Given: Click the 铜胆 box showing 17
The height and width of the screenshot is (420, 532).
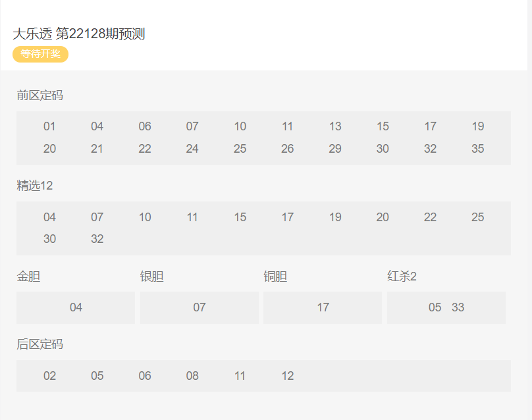Looking at the screenshot, I should coord(323,307).
